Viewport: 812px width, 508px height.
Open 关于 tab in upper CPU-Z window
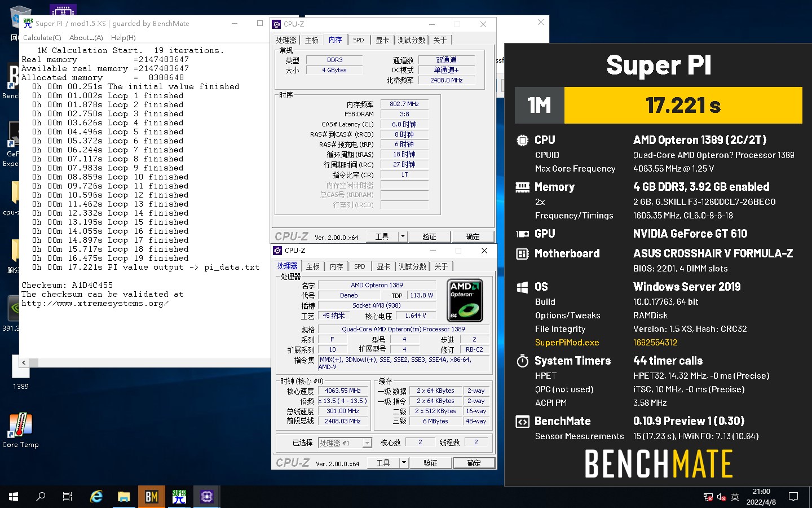440,40
